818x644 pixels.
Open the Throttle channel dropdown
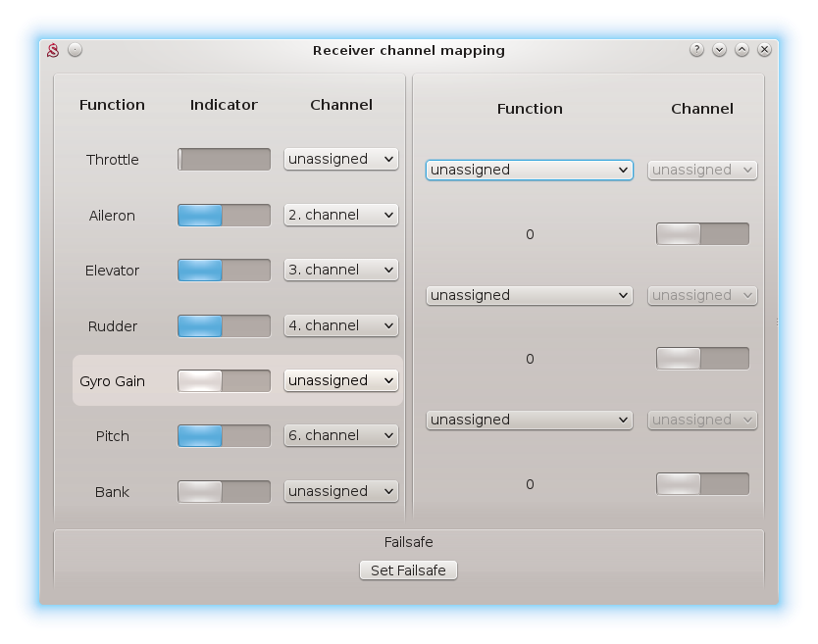pyautogui.click(x=340, y=159)
